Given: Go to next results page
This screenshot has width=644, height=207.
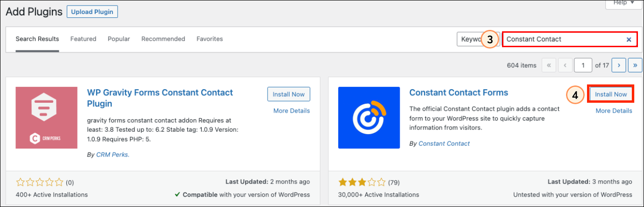Looking at the screenshot, I should 619,65.
